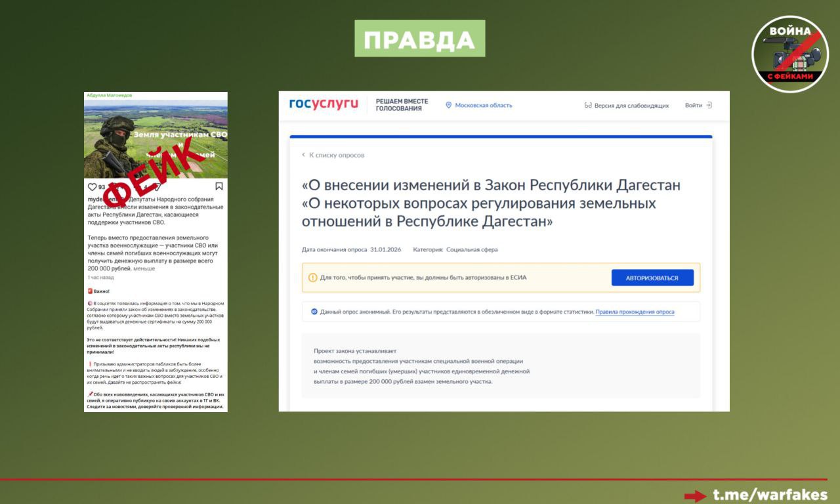The width and height of the screenshot is (840, 504).
Task: Open Версия для слабовидящих via glasses icon
Action: point(587,104)
